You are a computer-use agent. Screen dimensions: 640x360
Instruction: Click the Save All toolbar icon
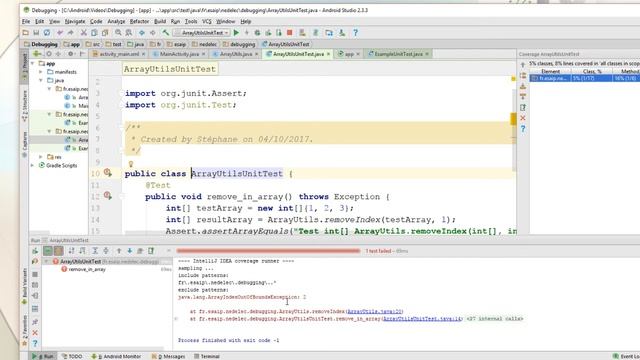pos(36,33)
